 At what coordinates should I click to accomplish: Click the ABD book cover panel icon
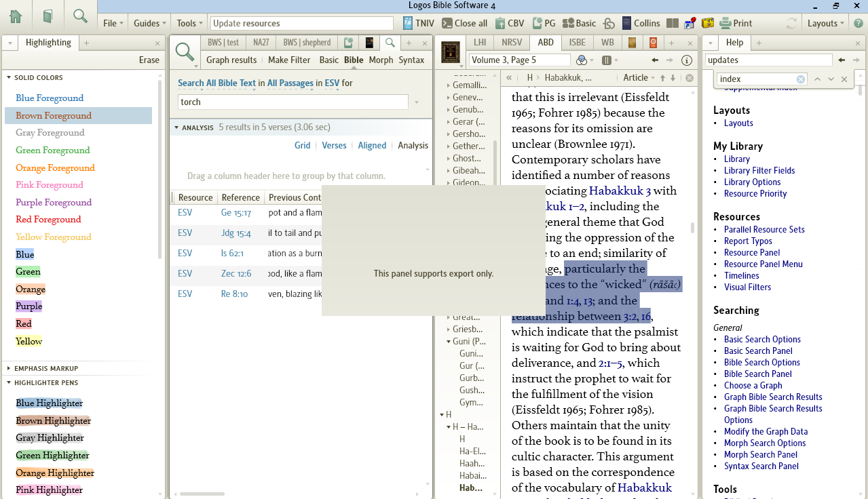point(451,52)
